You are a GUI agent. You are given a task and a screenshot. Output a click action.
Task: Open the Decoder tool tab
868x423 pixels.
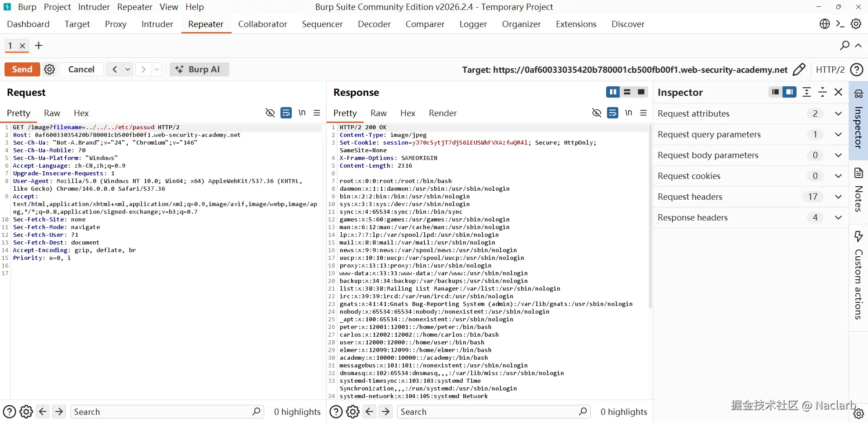pos(375,24)
